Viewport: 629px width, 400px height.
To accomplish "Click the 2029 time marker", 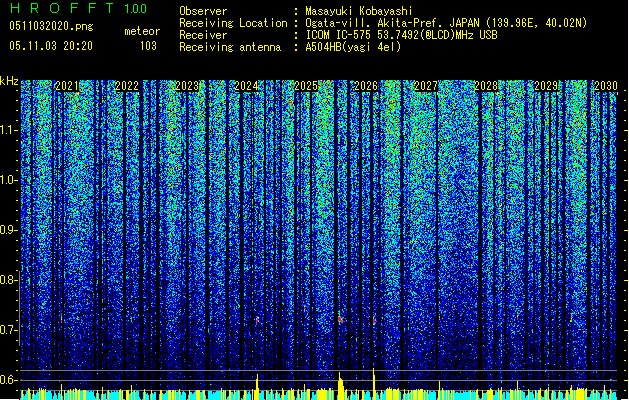I will click(546, 86).
